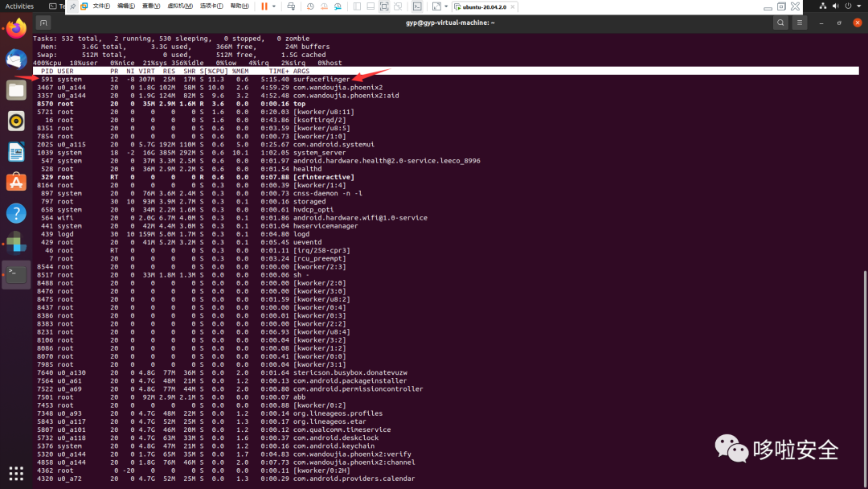
Task: Take a VM snapshot
Action: [310, 6]
